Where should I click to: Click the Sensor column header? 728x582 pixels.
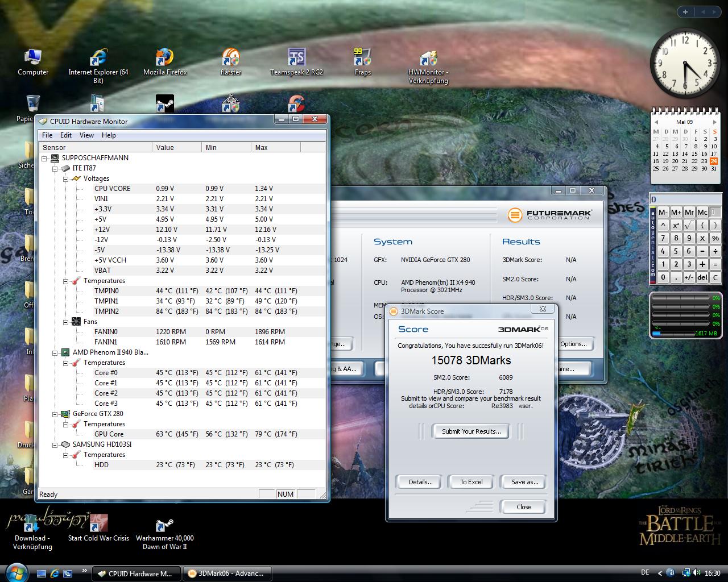tap(96, 147)
